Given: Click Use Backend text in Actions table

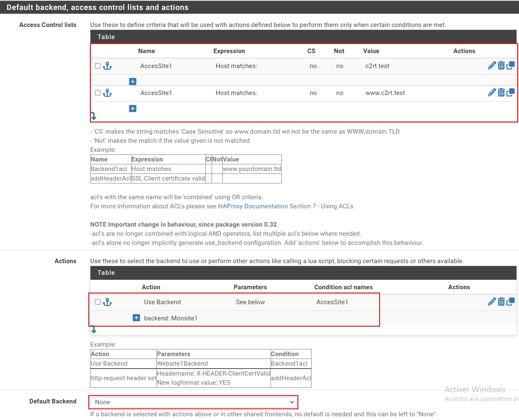Looking at the screenshot, I should pos(163,302).
